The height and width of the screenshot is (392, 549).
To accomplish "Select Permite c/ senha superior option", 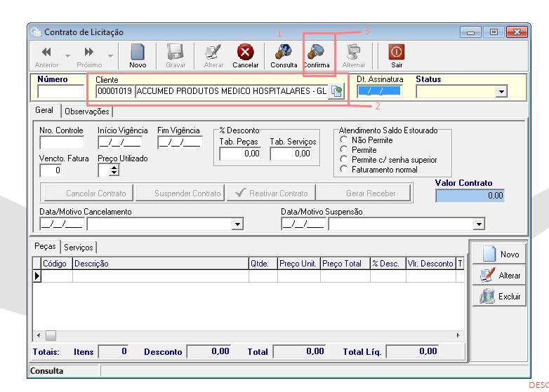I will 344,159.
